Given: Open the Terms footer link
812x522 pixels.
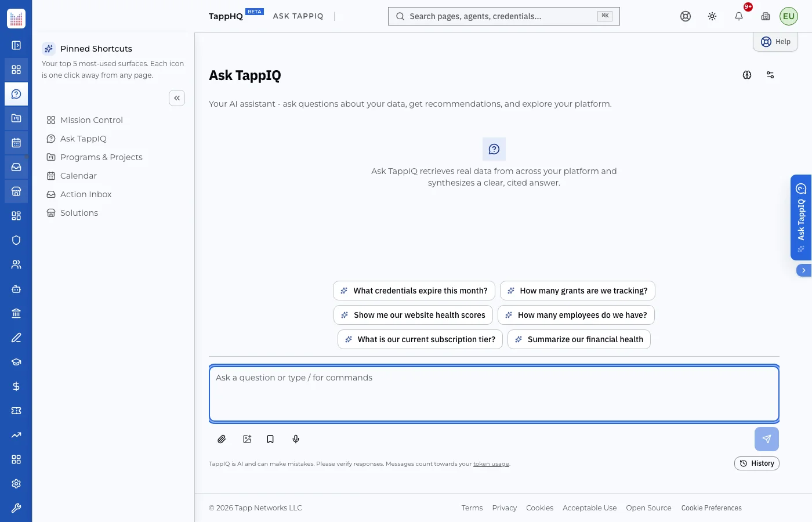Looking at the screenshot, I should coord(472,508).
